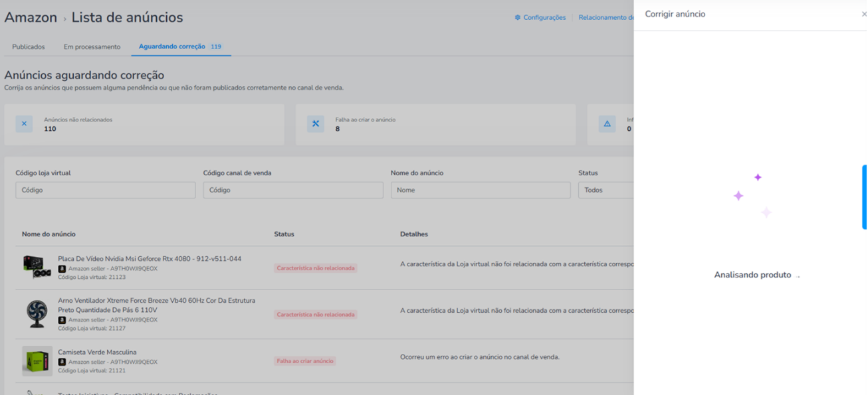Viewport: 868px width, 395px height.
Task: Go to Amazon in the breadcrumb
Action: pyautogui.click(x=31, y=17)
